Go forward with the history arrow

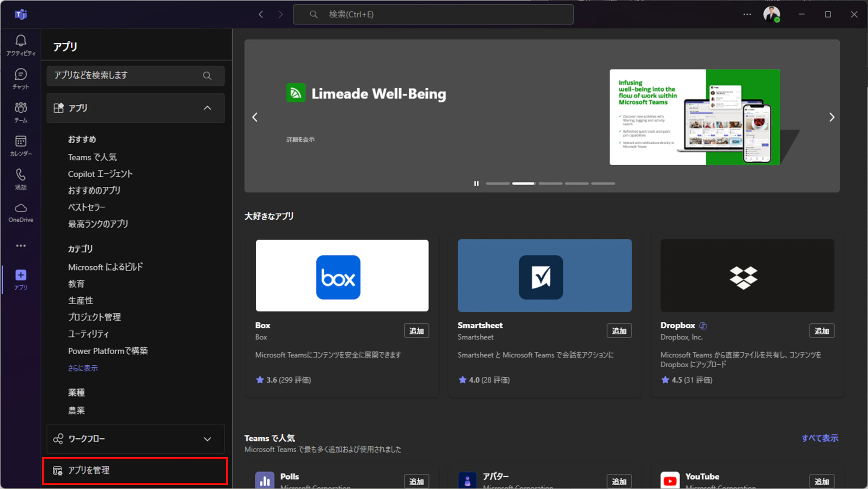[x=281, y=15]
